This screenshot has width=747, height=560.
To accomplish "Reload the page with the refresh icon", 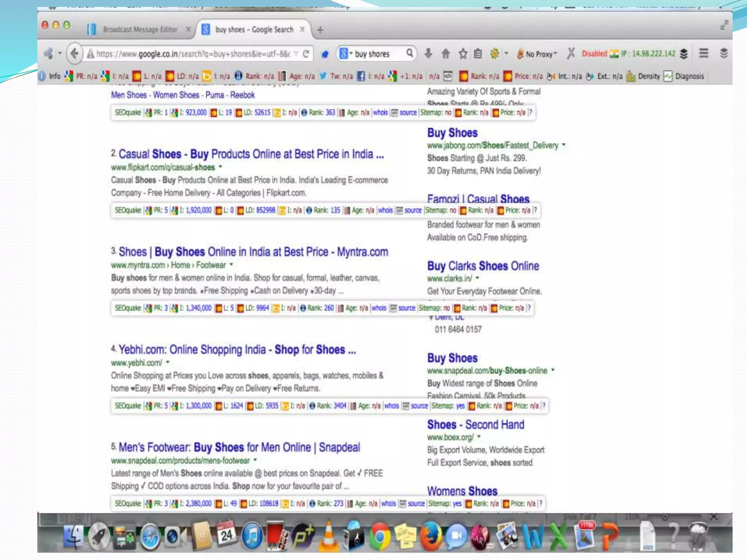I will pyautogui.click(x=306, y=54).
